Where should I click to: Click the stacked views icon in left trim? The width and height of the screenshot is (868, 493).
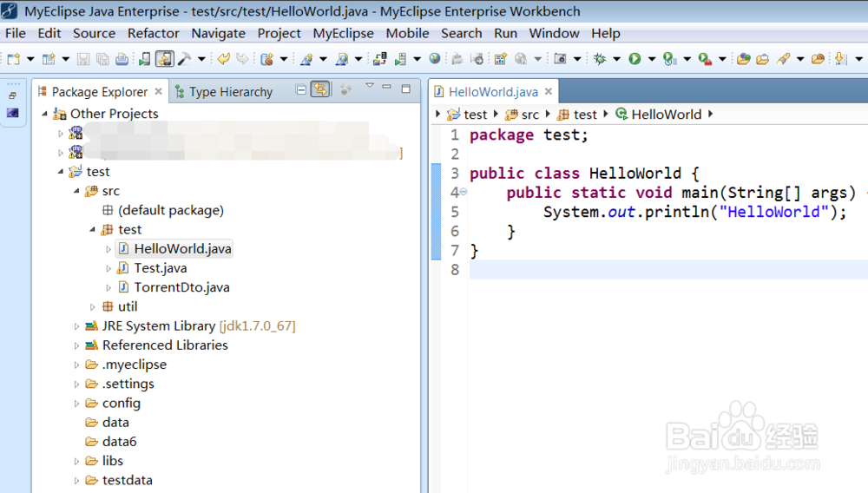click(13, 113)
